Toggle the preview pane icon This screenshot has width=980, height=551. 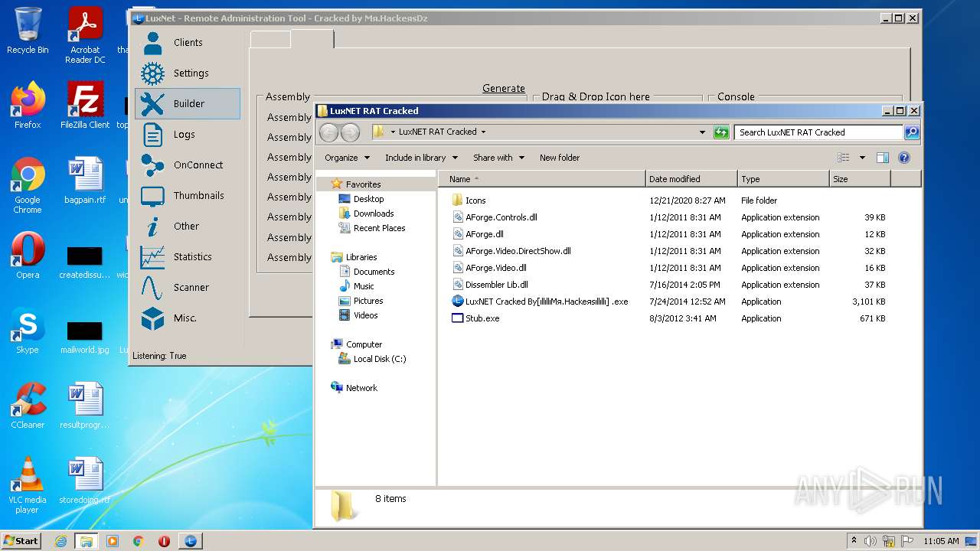pos(882,158)
